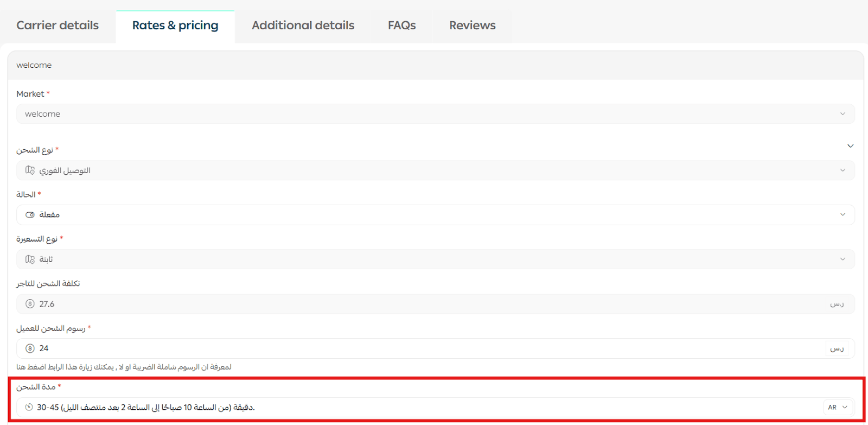Open the Market dropdown arrow
This screenshot has height=425, width=868.
click(x=843, y=114)
